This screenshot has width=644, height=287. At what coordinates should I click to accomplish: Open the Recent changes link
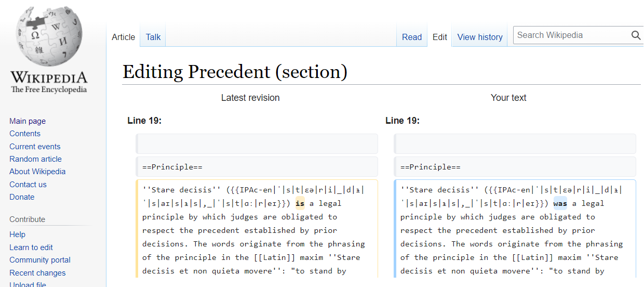(x=37, y=273)
